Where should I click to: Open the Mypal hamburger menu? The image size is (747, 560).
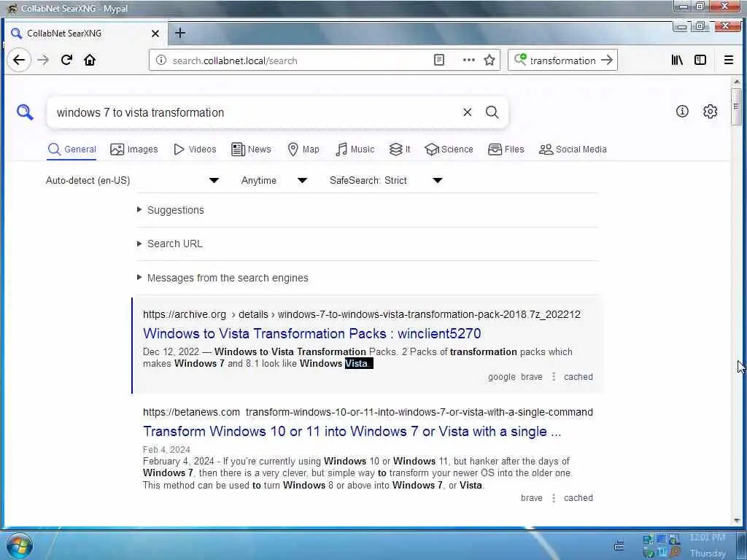(x=729, y=60)
